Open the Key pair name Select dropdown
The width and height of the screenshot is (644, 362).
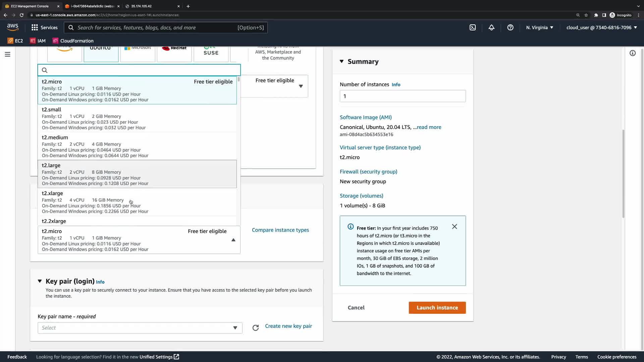coord(140,328)
